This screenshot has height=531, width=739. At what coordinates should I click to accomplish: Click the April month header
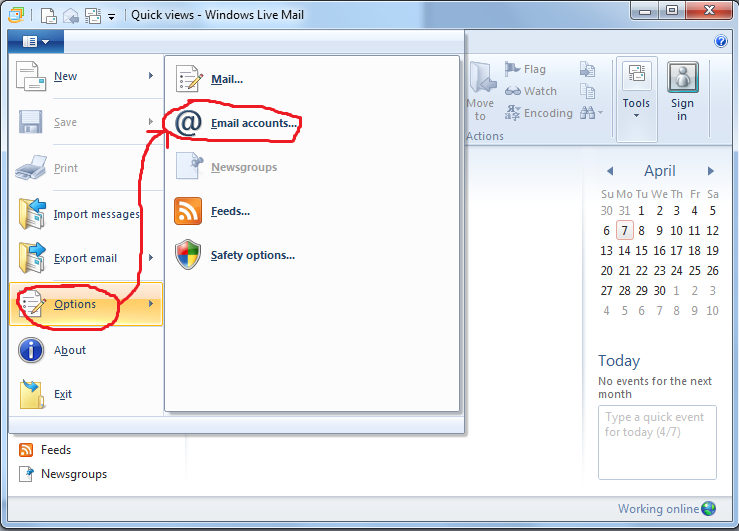click(x=660, y=171)
